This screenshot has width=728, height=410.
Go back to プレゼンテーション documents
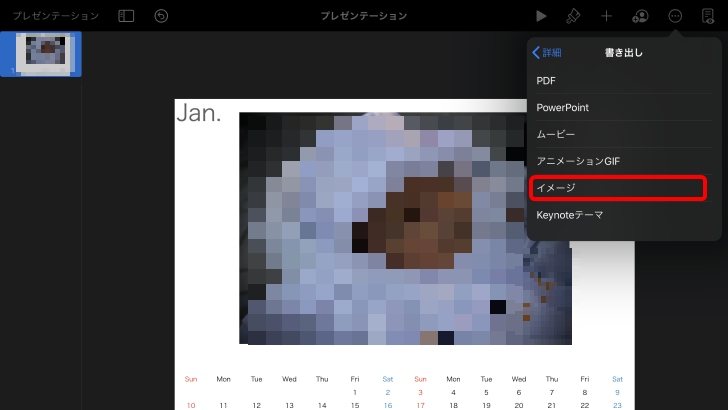[56, 16]
